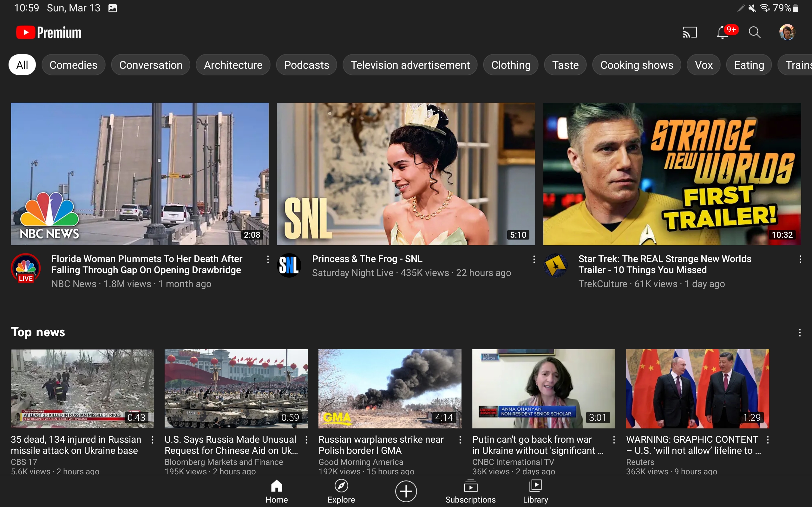Open NBC News live channel avatar

(26, 268)
